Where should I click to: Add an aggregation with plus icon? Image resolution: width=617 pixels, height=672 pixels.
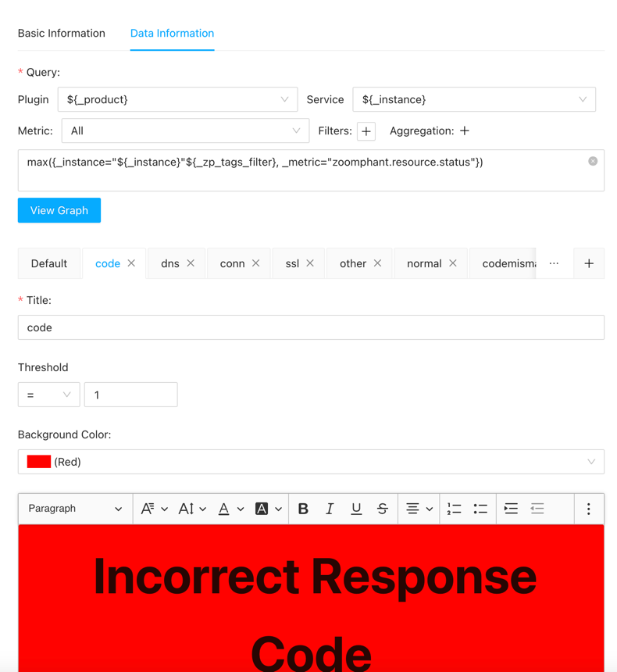(465, 131)
